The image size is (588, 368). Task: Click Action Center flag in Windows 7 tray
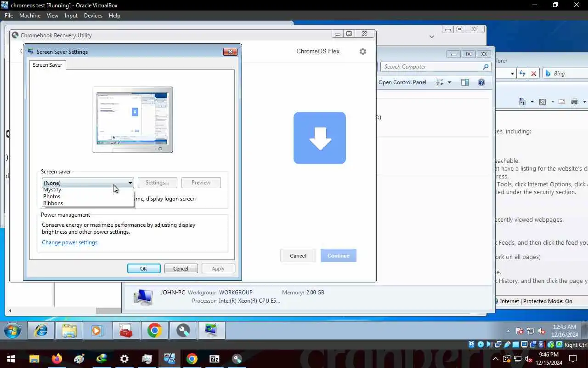tap(520, 331)
